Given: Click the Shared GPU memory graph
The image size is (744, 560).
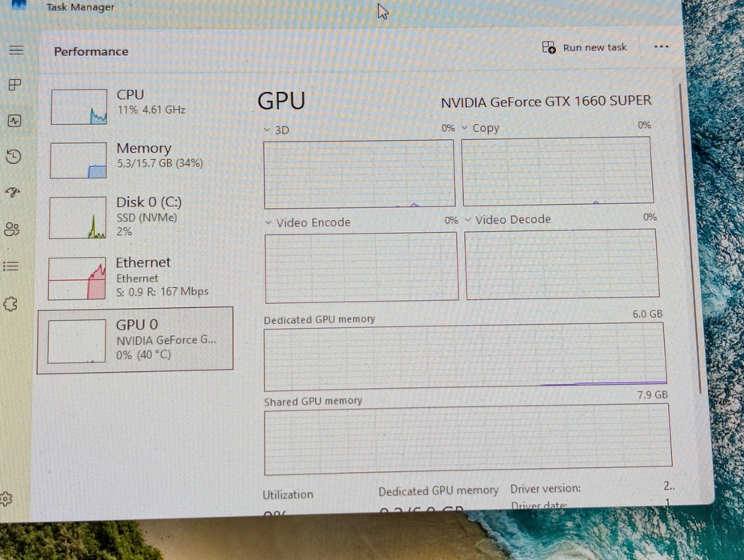Looking at the screenshot, I should coord(468,438).
